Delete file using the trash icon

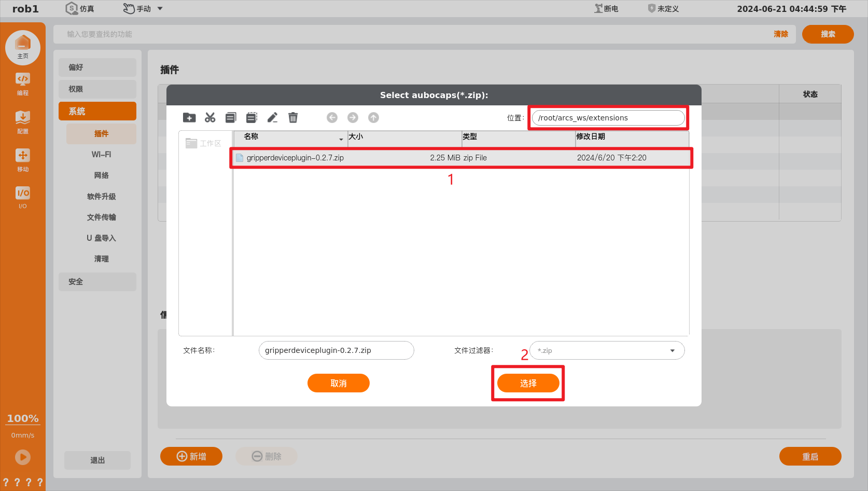[293, 117]
